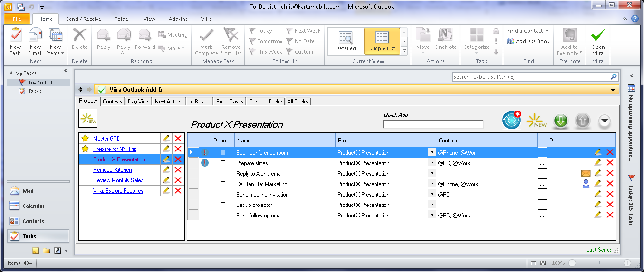This screenshot has height=272, width=644.
Task: Open Project dropdown for Set up projector
Action: pyautogui.click(x=432, y=205)
